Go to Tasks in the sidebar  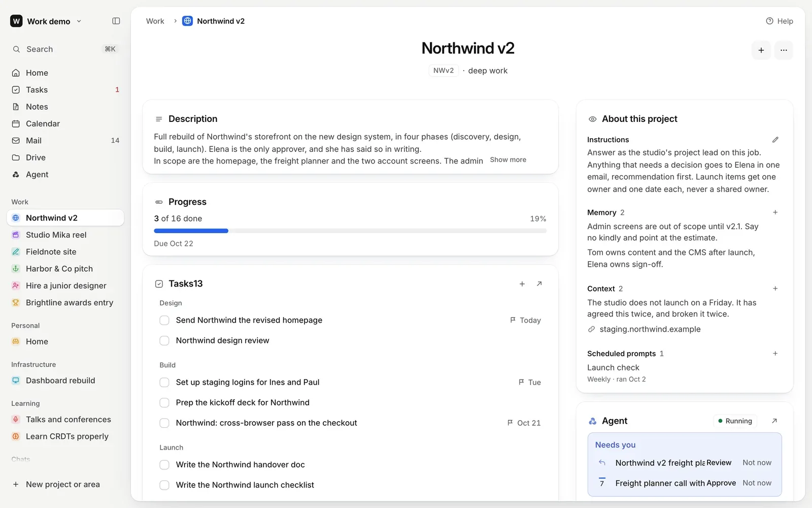[x=65, y=89]
